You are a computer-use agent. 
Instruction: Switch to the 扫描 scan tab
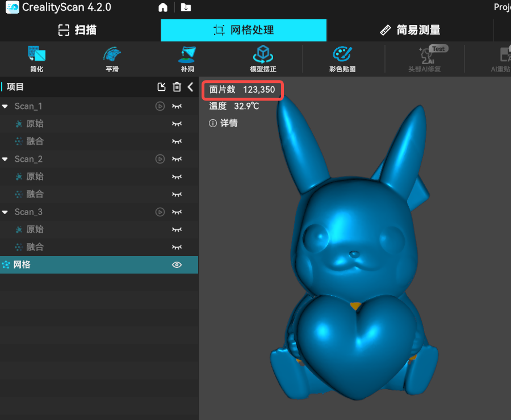pyautogui.click(x=78, y=30)
